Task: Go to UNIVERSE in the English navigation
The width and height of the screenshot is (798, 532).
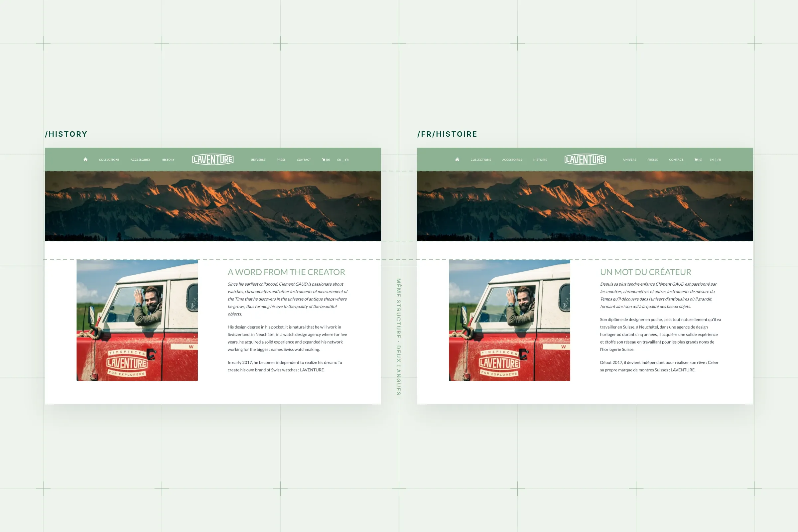Action: (x=258, y=160)
